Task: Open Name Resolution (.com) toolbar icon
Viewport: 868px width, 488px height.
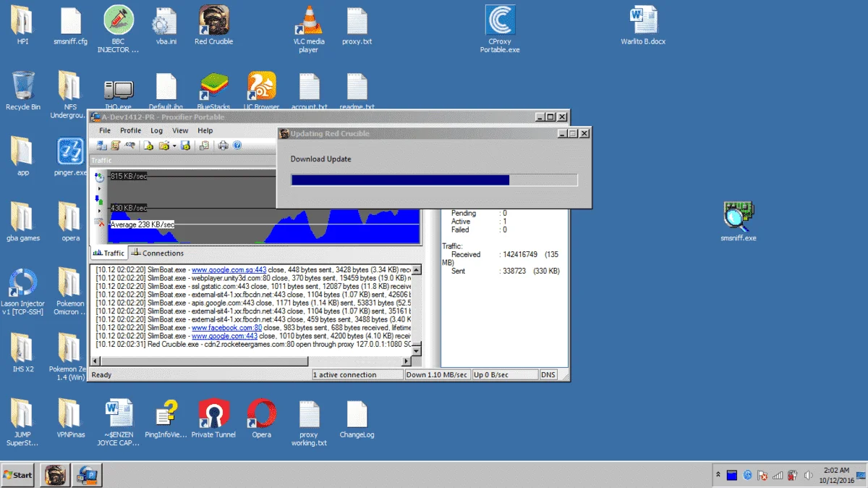Action: coord(129,146)
